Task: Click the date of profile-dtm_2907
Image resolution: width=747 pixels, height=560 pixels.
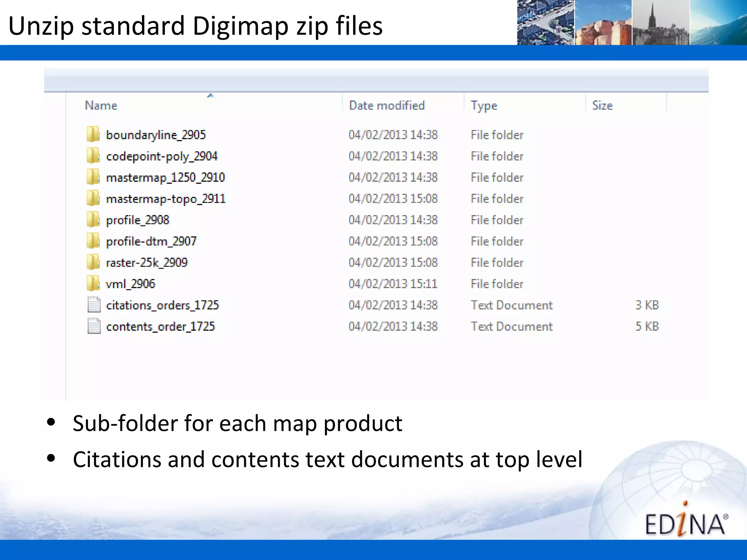Action: (x=393, y=241)
